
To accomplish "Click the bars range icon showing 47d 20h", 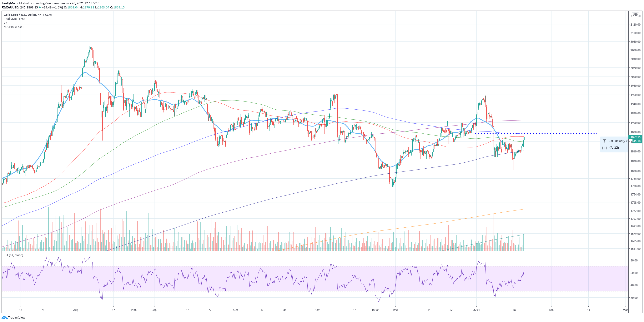I will (604, 148).
